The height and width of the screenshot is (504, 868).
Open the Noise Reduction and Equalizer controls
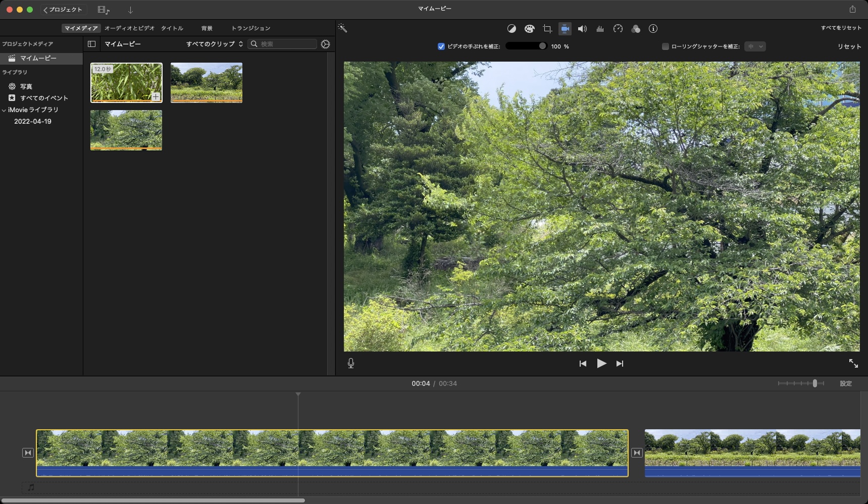(x=600, y=29)
